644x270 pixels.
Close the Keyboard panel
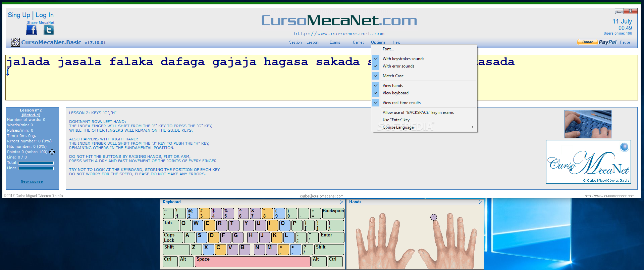click(342, 202)
